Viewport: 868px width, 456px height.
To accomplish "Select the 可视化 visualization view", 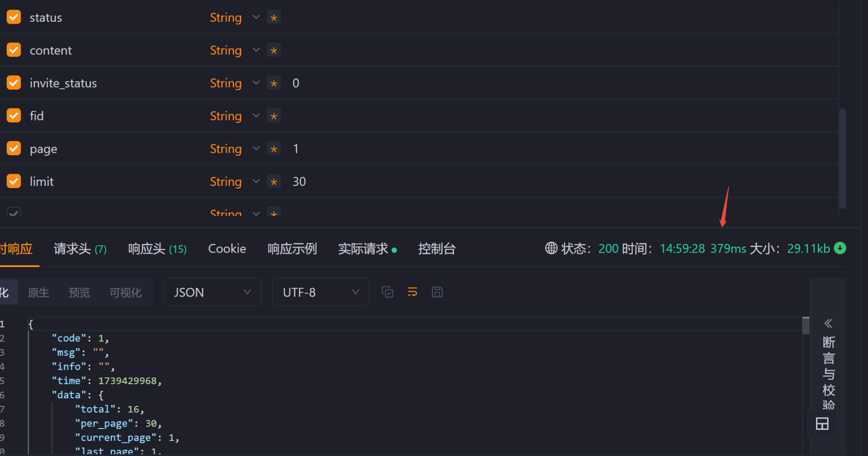I will tap(125, 292).
